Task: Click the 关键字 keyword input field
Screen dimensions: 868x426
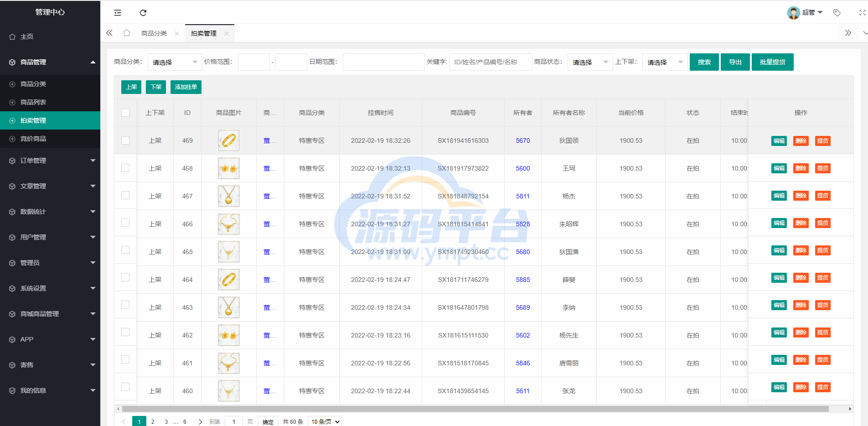Action: pos(491,62)
